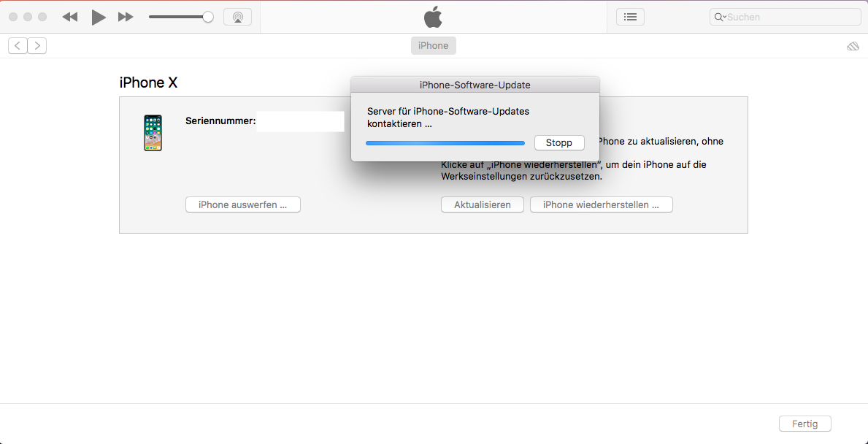
Task: Click the rewind playback button
Action: (x=70, y=18)
